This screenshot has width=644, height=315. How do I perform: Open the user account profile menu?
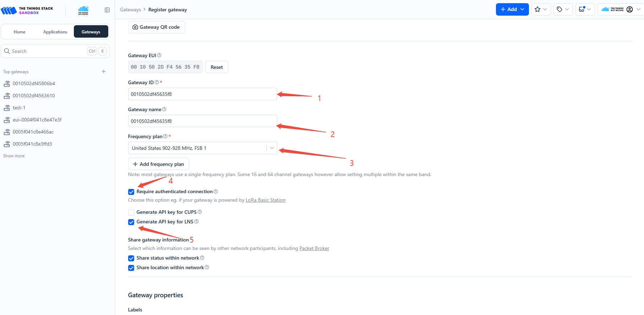click(x=621, y=10)
